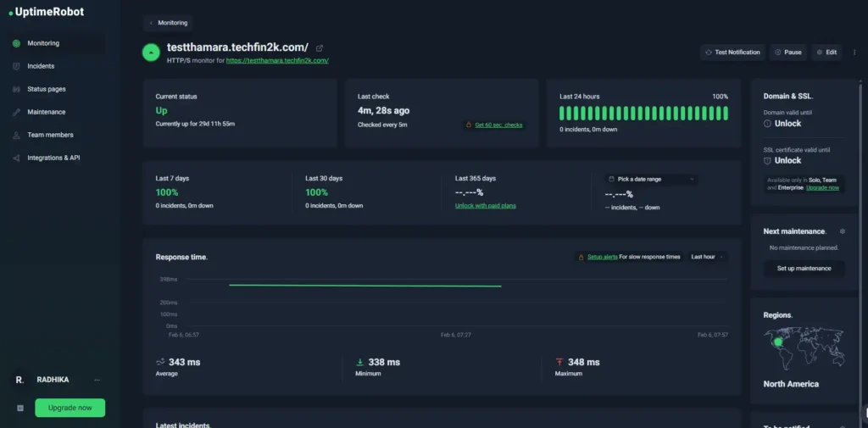
Task: Open the Pick a date range dropdown
Action: [652, 180]
